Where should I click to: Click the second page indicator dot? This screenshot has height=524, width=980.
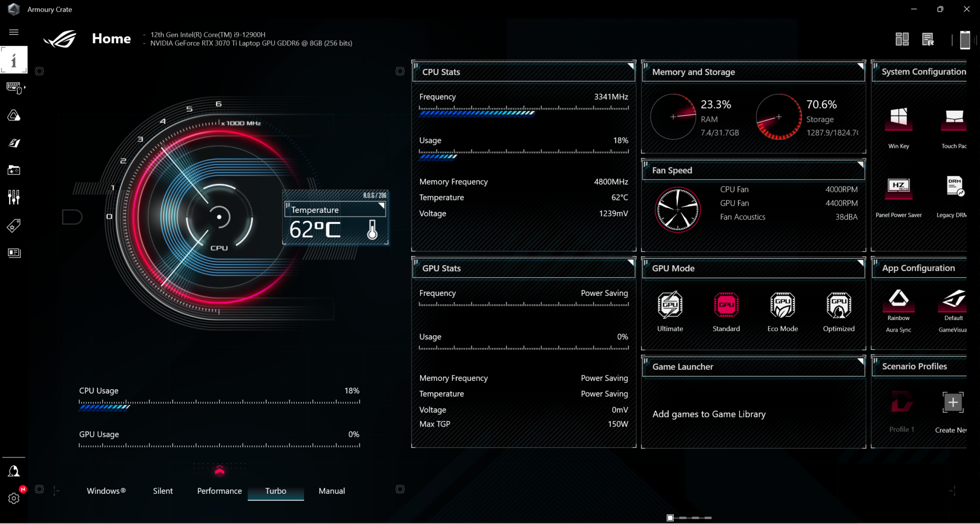pos(682,517)
